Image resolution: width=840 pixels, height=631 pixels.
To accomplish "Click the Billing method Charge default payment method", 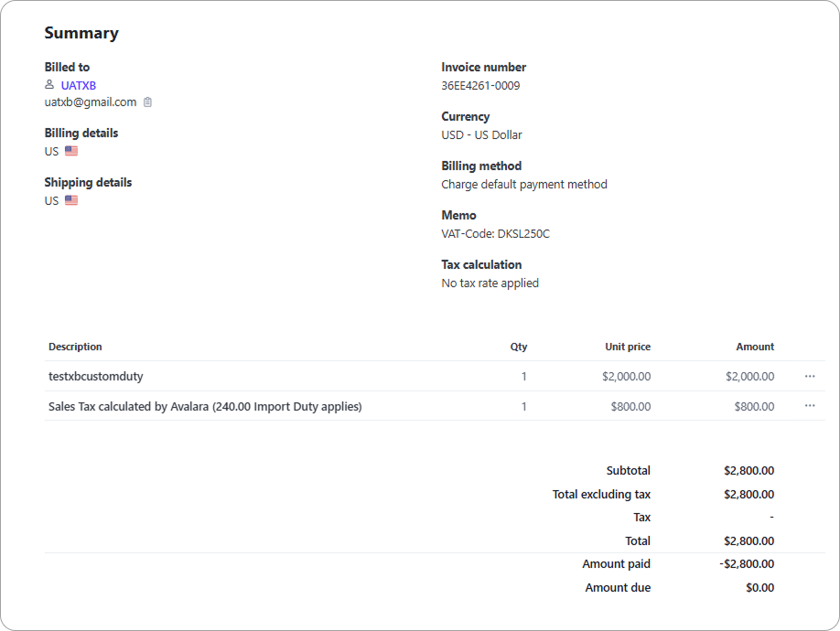I will click(x=523, y=184).
